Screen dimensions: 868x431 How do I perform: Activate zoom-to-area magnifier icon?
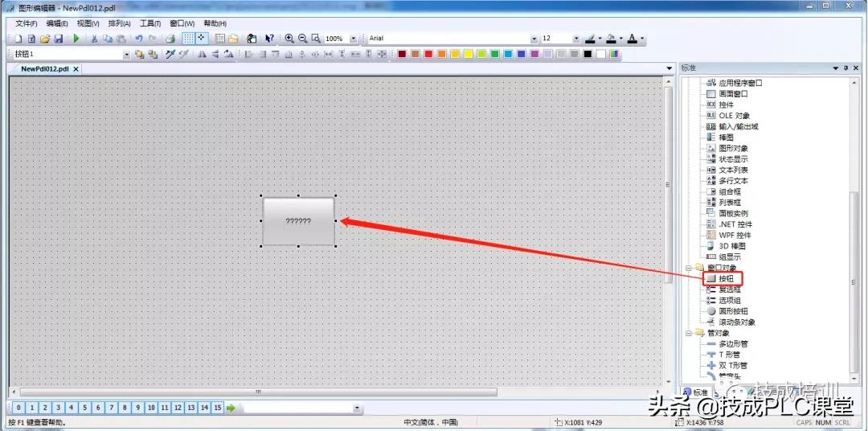[316, 39]
